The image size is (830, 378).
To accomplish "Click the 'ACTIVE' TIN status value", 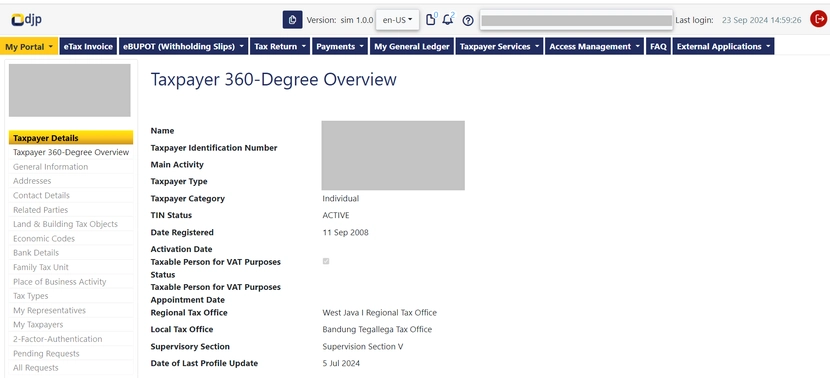I will point(336,215).
